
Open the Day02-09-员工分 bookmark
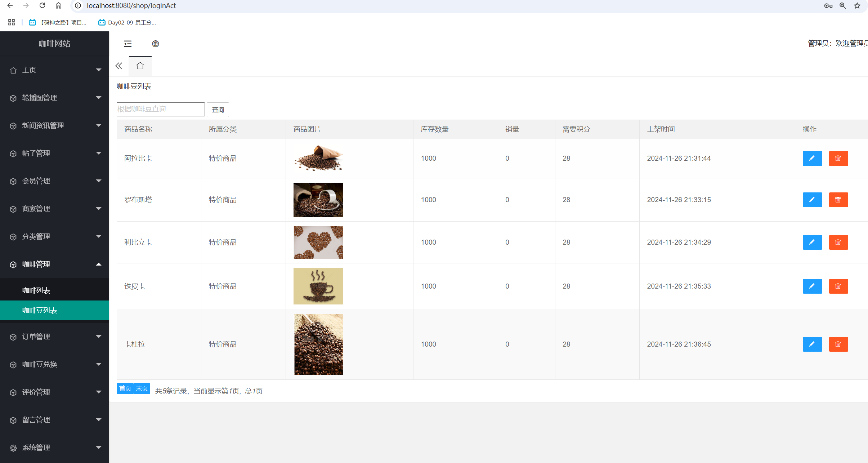(127, 22)
